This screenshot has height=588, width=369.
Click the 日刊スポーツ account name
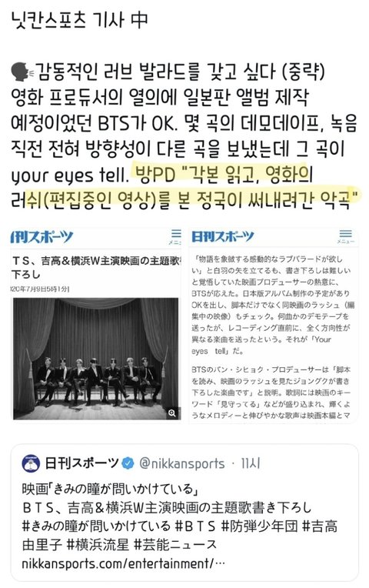[81, 463]
